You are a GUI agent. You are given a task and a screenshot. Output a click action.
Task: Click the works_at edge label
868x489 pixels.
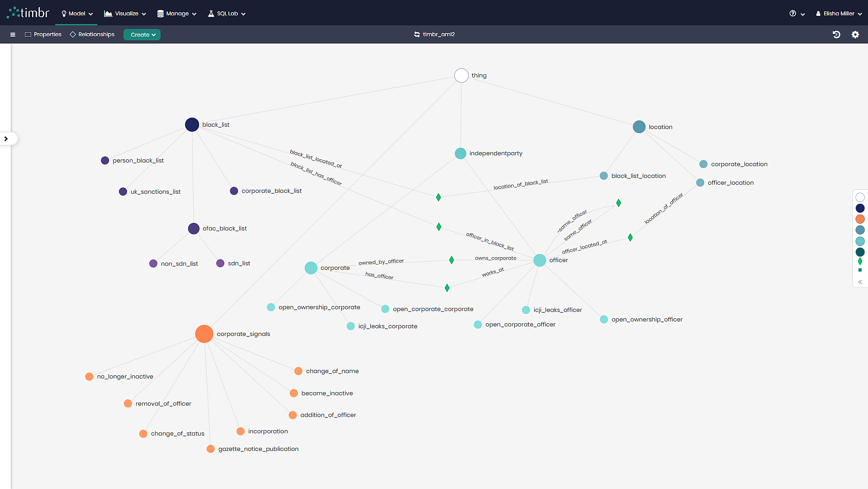click(493, 272)
